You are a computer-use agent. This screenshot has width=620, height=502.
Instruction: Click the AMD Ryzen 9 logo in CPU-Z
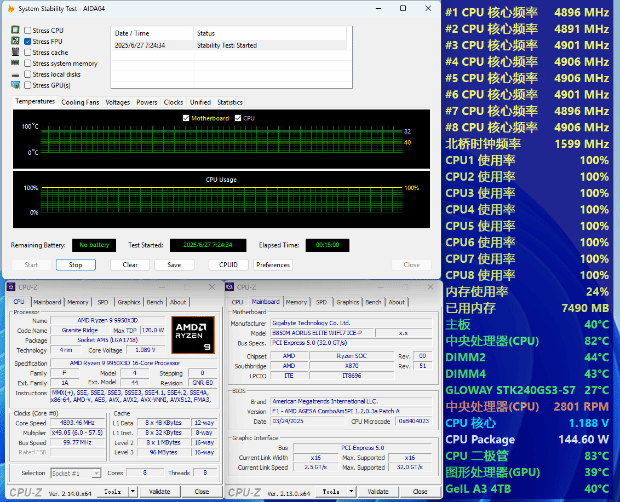(x=193, y=335)
